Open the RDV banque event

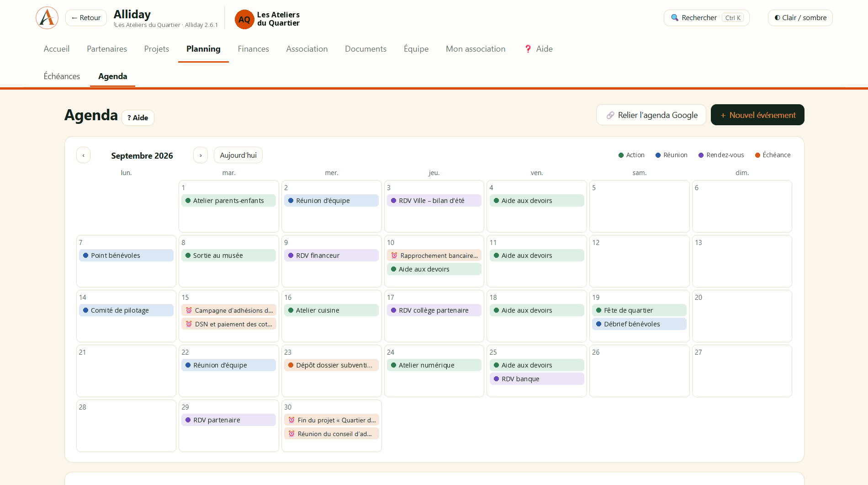tap(537, 379)
